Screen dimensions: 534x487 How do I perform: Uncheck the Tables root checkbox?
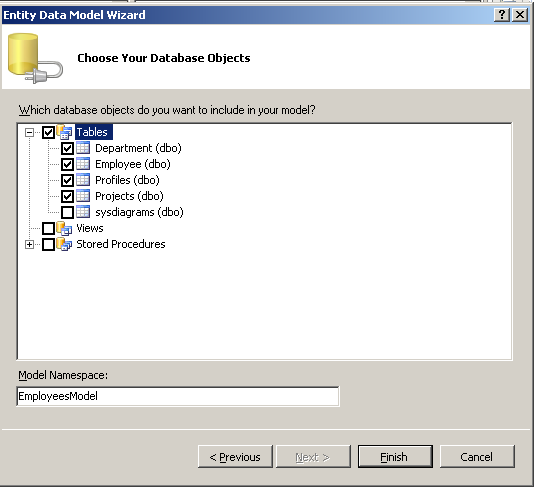click(x=48, y=132)
